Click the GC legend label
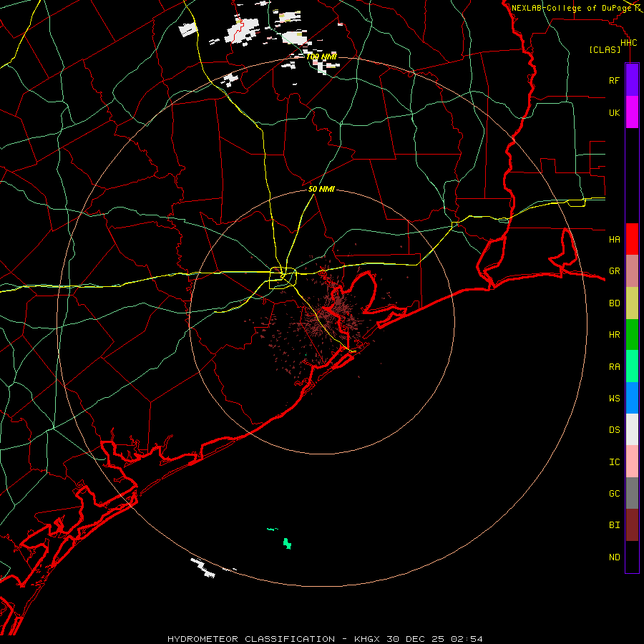The height and width of the screenshot is (644, 644). pos(614,494)
